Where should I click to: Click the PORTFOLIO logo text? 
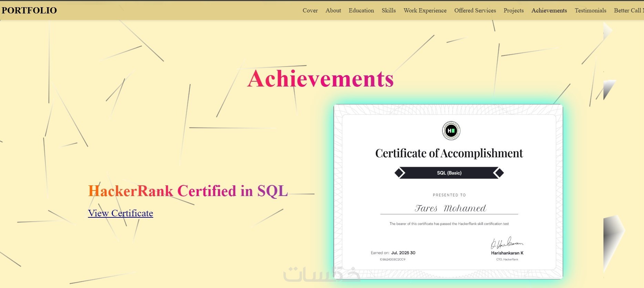29,10
